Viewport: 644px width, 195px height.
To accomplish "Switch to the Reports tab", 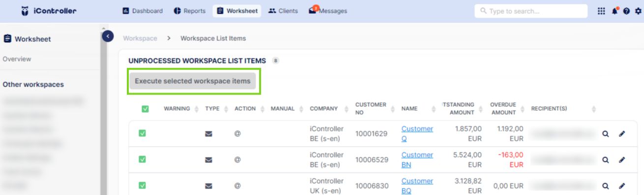I will click(190, 11).
